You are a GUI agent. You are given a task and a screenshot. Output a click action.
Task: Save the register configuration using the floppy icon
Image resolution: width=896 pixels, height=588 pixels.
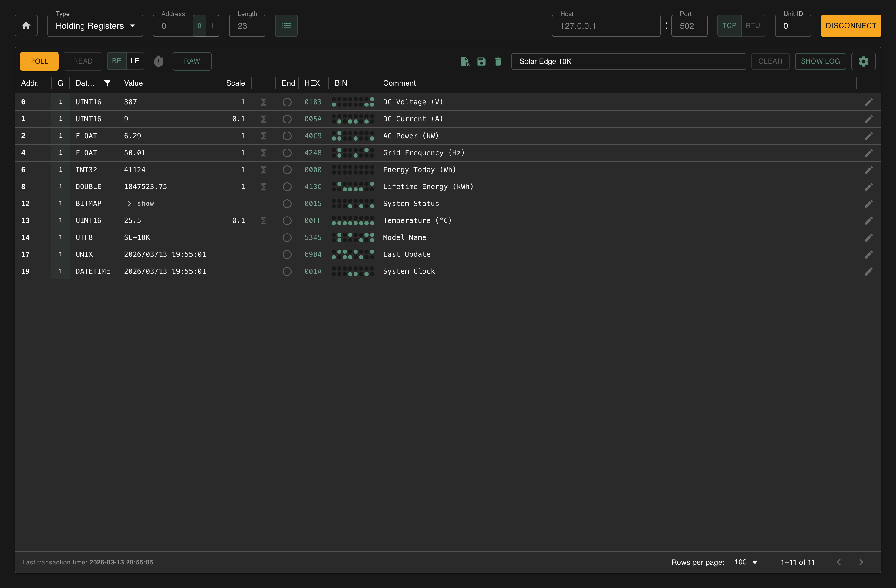(x=482, y=61)
